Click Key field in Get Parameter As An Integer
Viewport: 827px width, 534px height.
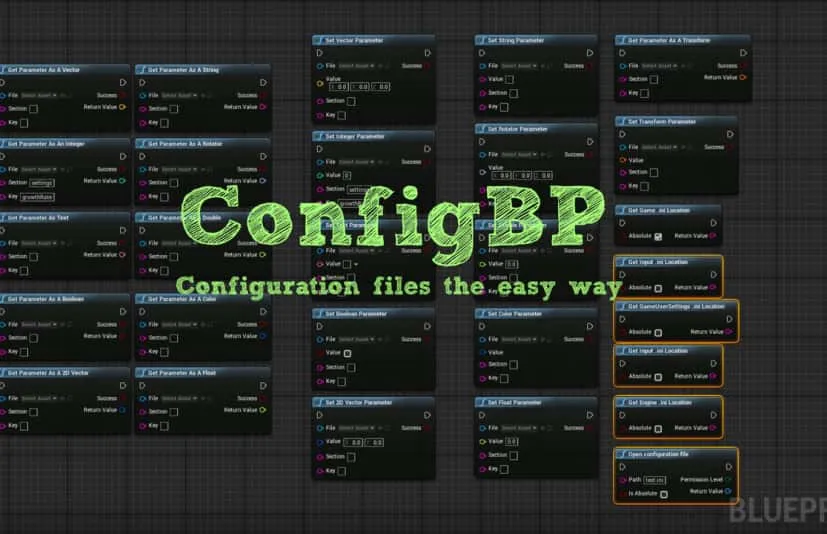coord(37,197)
